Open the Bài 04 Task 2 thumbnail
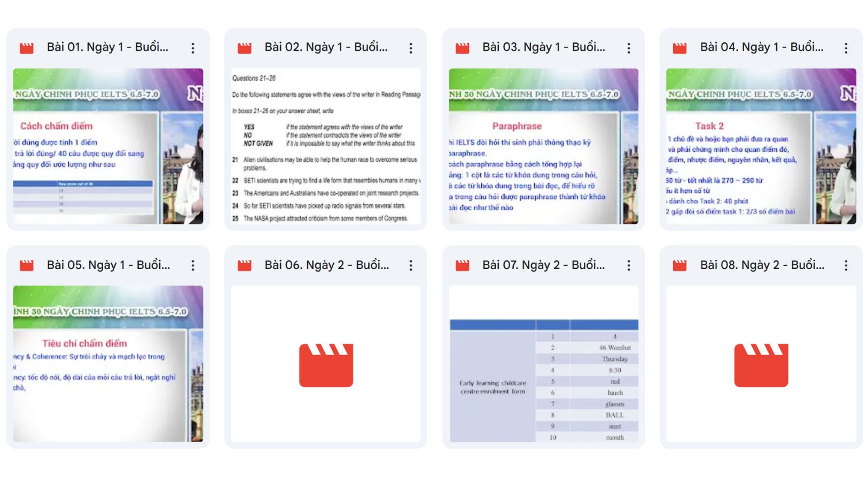 pos(761,146)
